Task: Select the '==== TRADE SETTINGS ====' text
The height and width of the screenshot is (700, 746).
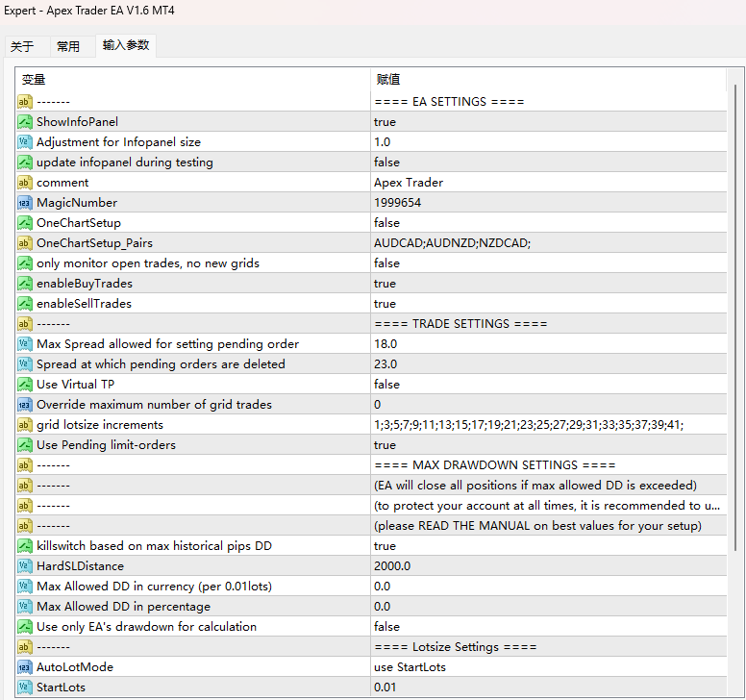Action: point(460,324)
